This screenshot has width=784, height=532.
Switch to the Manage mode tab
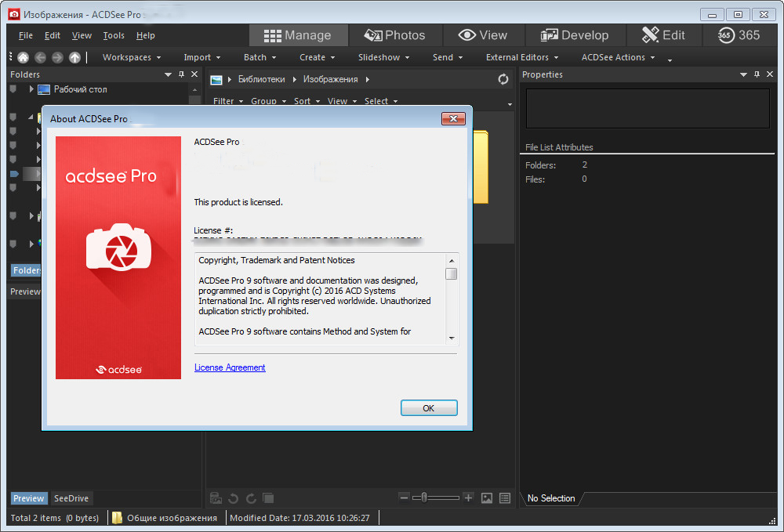tap(299, 35)
